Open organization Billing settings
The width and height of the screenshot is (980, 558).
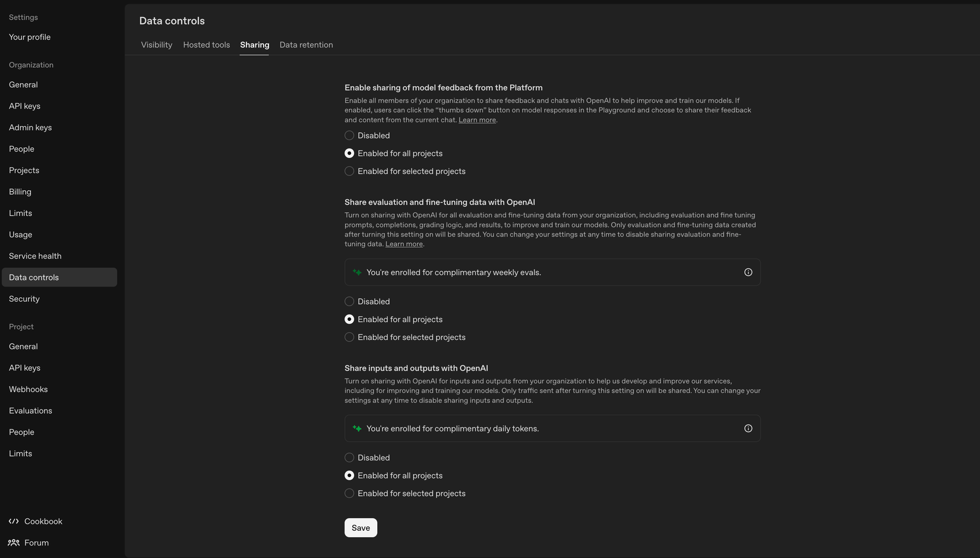point(20,191)
